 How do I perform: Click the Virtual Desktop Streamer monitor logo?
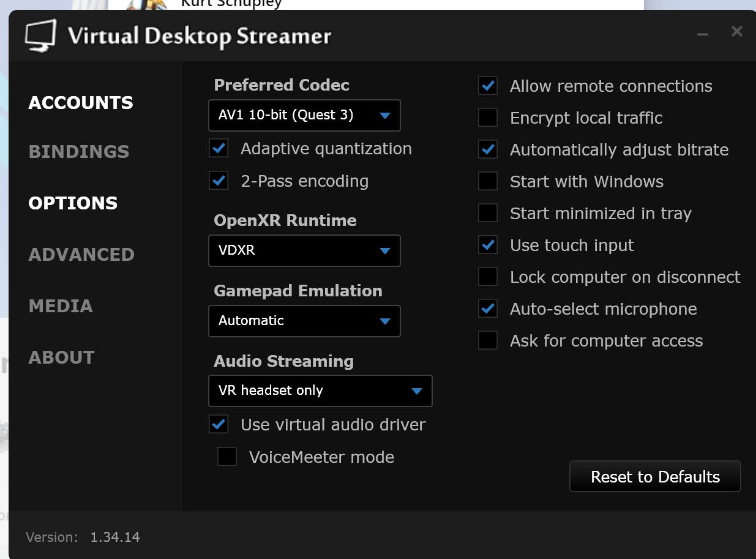tap(40, 36)
